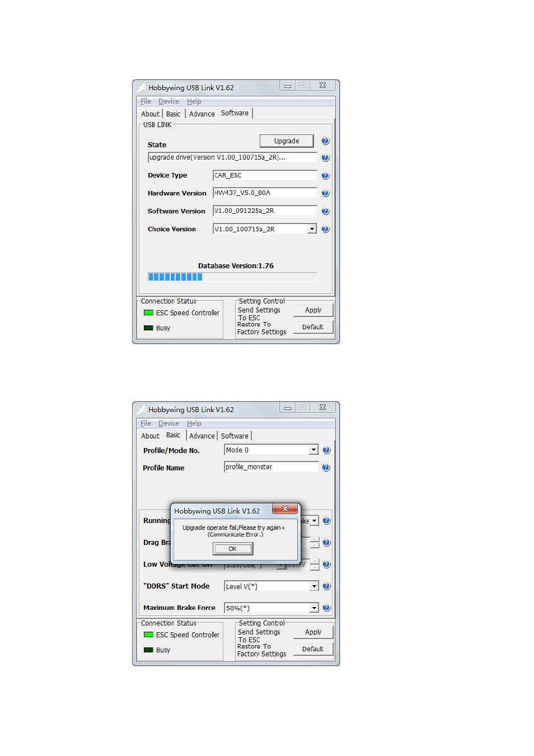Switch to Basic tab in the upgrade-progress window
The width and height of the screenshot is (534, 756).
click(174, 114)
